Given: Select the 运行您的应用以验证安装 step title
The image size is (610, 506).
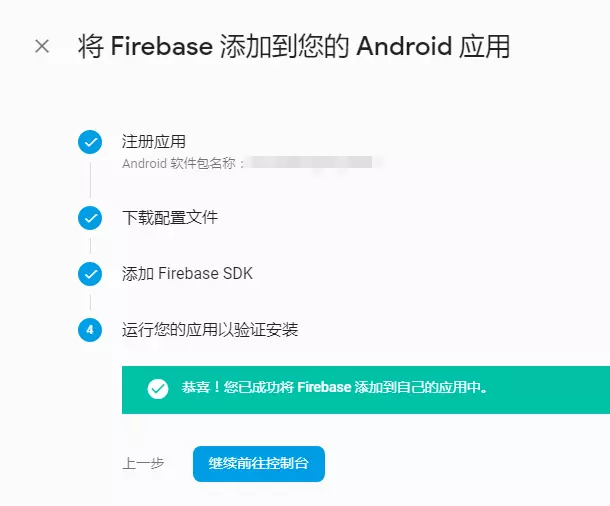Looking at the screenshot, I should pos(210,330).
